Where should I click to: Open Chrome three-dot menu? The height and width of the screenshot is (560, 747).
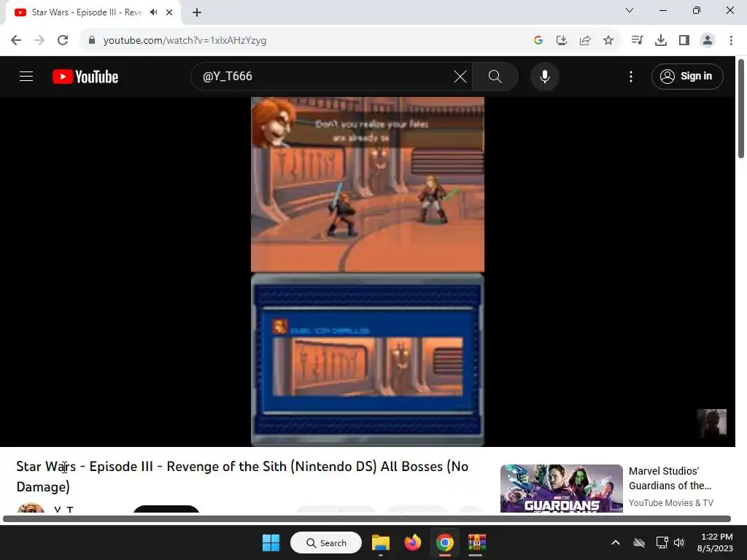coord(731,41)
